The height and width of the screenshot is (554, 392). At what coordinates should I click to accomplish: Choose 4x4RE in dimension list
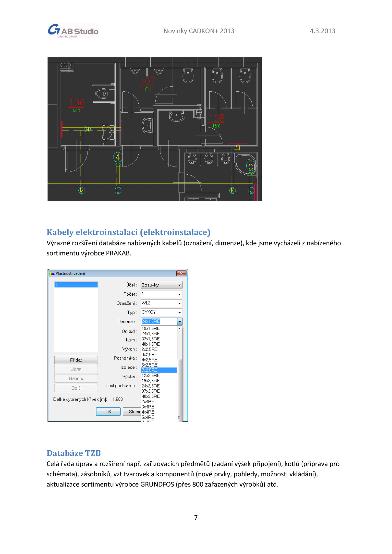pos(159,412)
